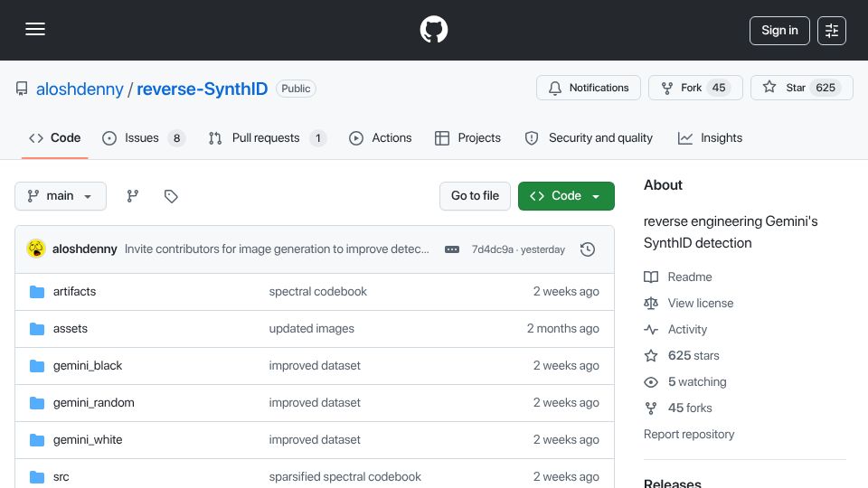Screen dimensions: 868x488
Task: Click the Report repository link
Action: pyautogui.click(x=689, y=435)
